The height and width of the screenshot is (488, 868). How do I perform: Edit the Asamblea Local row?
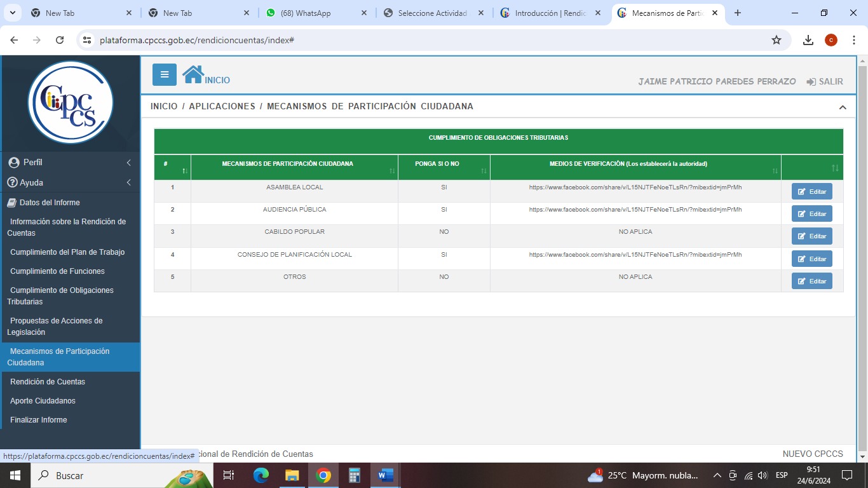pos(811,191)
